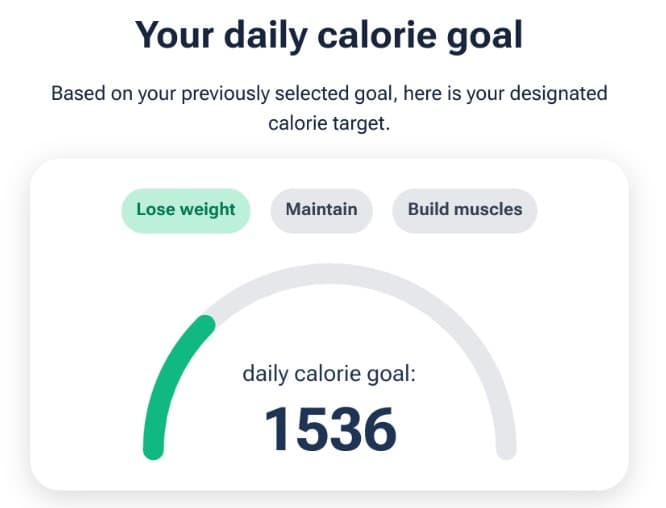The height and width of the screenshot is (508, 666).
Task: Click the green gauge's bottom starting end
Action: [153, 448]
